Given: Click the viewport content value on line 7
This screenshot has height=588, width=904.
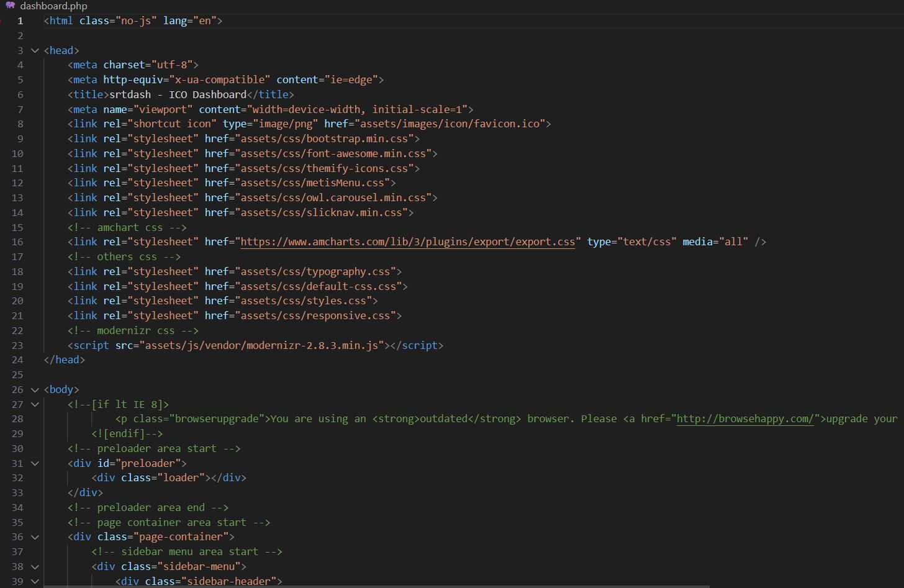Looking at the screenshot, I should (x=358, y=109).
